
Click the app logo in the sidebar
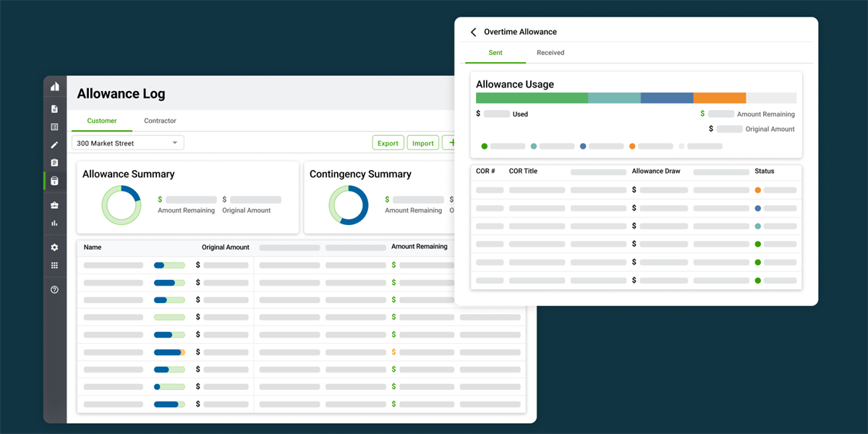[x=55, y=87]
